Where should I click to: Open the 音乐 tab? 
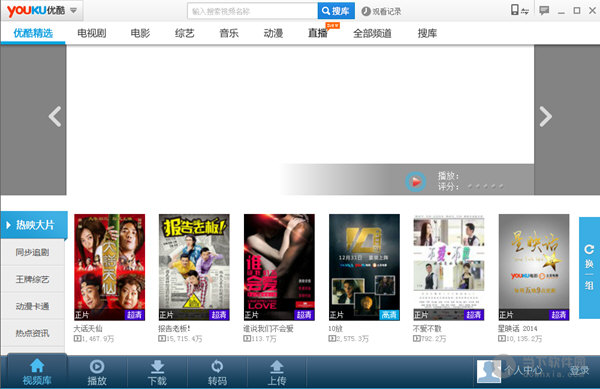tap(229, 33)
